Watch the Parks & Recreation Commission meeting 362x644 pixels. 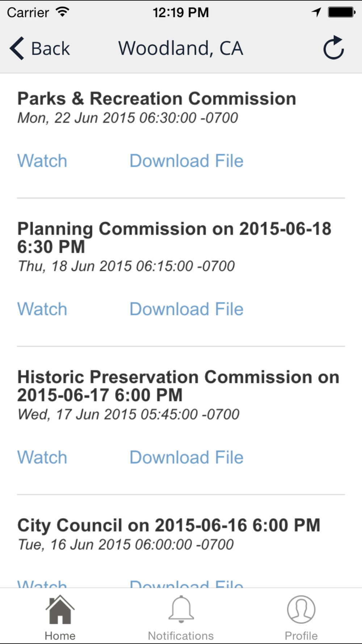(x=42, y=161)
